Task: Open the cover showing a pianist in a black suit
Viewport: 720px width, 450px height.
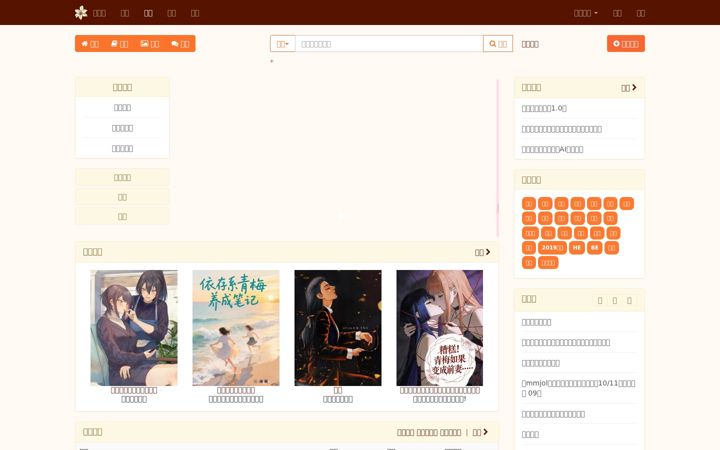Action: click(x=338, y=328)
